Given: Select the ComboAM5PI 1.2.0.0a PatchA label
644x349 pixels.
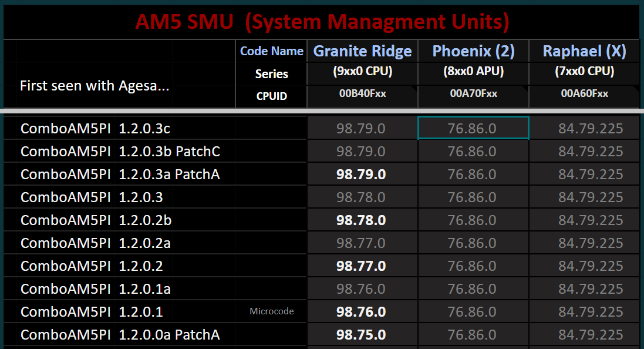Looking at the screenshot, I should coord(120,335).
